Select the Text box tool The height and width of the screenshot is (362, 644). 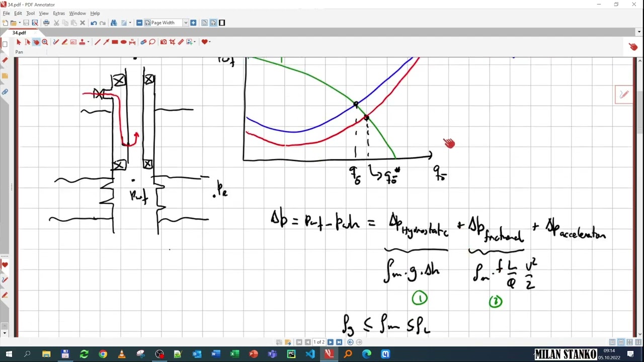(73, 42)
